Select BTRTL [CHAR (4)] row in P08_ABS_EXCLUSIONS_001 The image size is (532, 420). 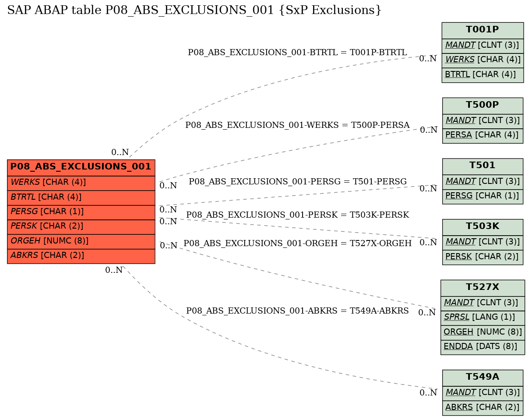click(x=81, y=198)
